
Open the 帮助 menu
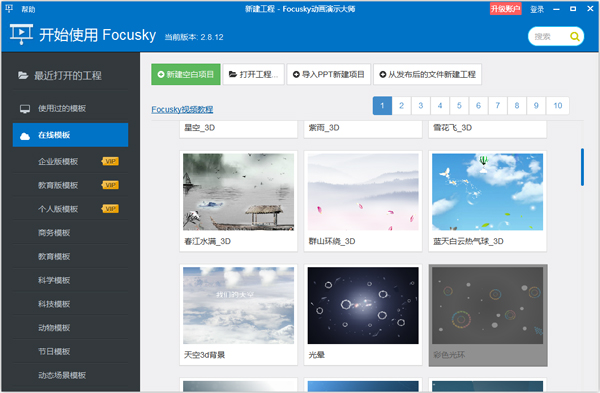coord(28,9)
